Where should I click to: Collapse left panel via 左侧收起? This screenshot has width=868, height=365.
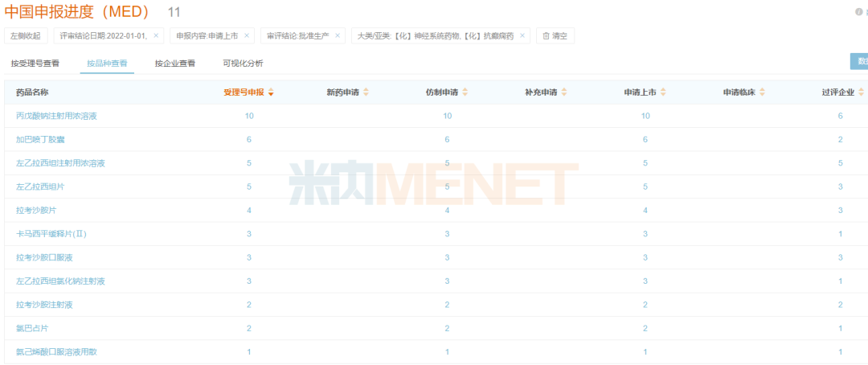pyautogui.click(x=25, y=35)
